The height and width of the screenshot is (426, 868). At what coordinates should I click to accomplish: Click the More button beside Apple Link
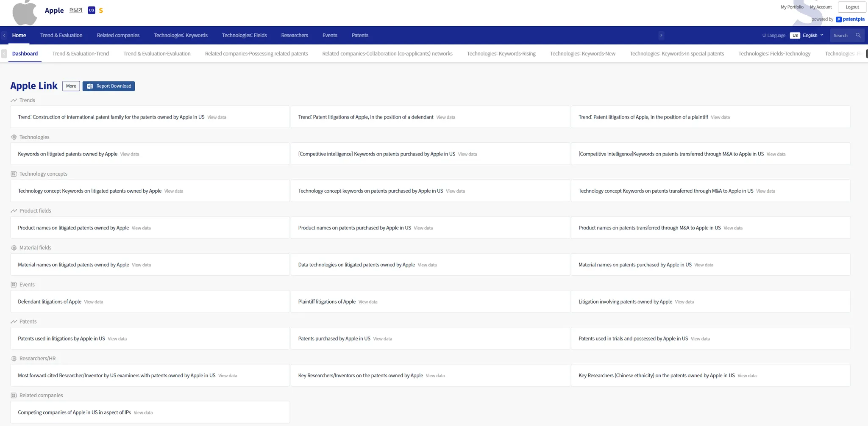71,86
